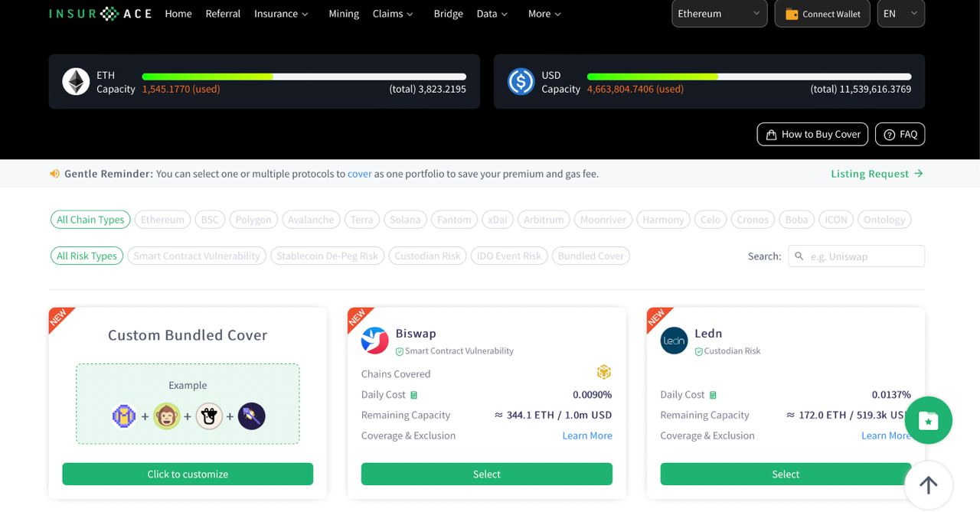Click the third example protocol icon with white mascot
The width and height of the screenshot is (980, 512).
click(209, 416)
